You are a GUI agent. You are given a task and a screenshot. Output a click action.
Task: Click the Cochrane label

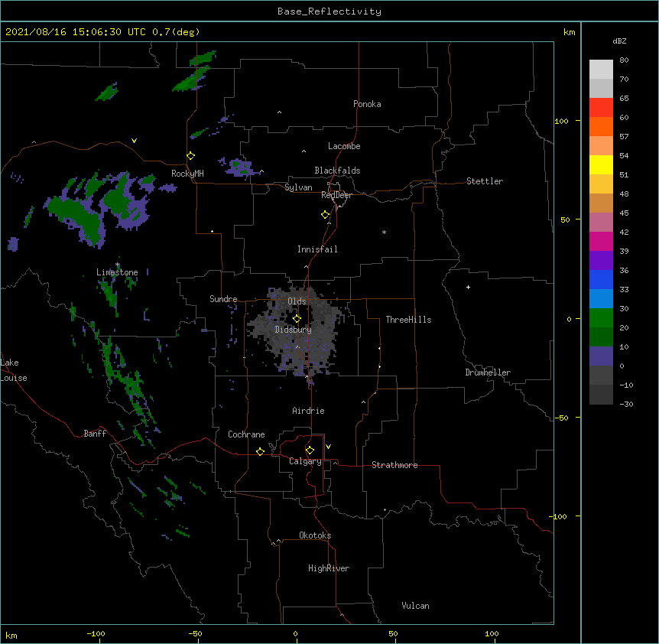coord(246,434)
